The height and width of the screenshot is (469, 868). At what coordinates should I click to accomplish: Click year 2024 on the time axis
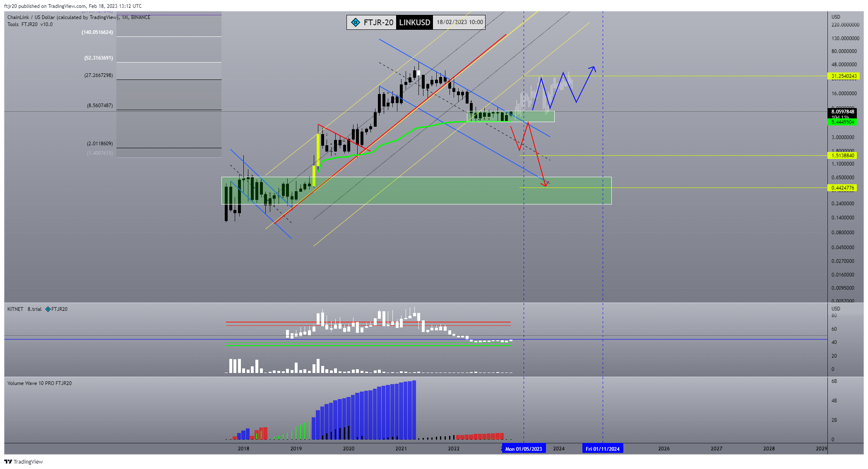559,449
